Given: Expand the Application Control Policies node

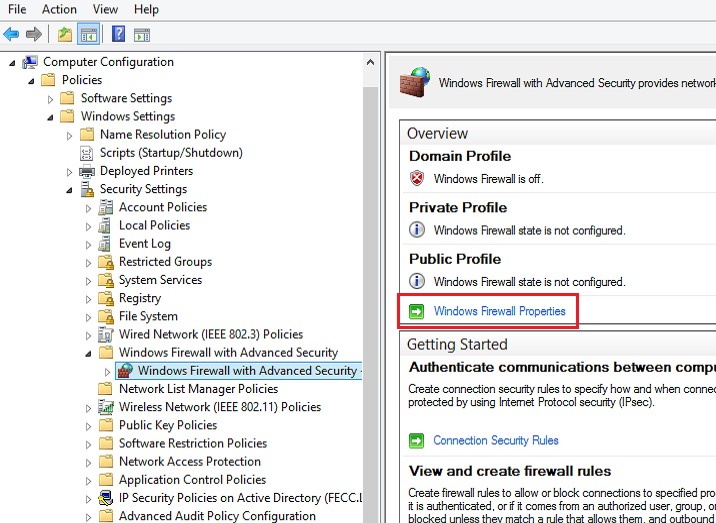Looking at the screenshot, I should click(89, 481).
